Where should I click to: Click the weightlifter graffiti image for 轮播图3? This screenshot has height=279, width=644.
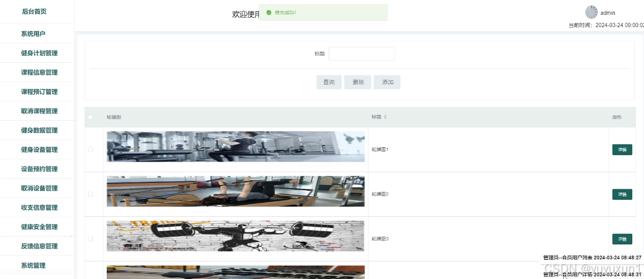tap(236, 236)
